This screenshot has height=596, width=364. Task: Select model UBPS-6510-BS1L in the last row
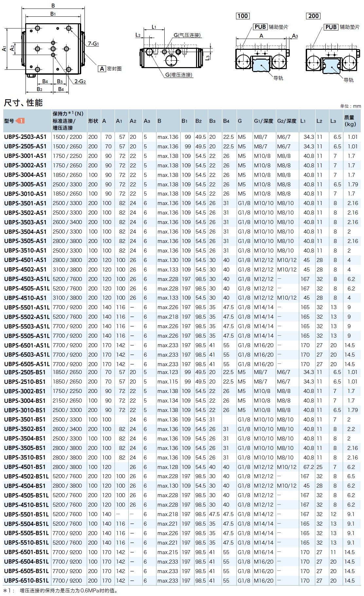pyautogui.click(x=26, y=580)
